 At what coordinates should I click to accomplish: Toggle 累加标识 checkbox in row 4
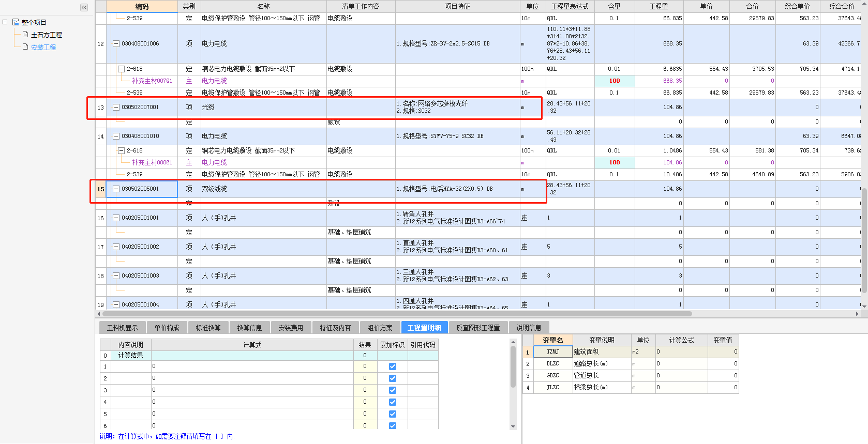point(393,402)
